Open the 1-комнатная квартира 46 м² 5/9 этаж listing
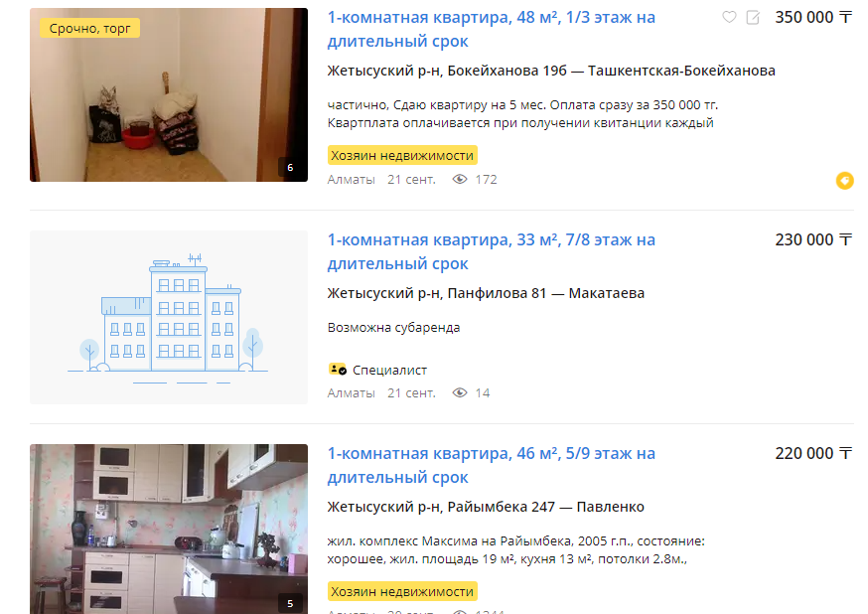Viewport: 868px width, 614px height. point(491,466)
